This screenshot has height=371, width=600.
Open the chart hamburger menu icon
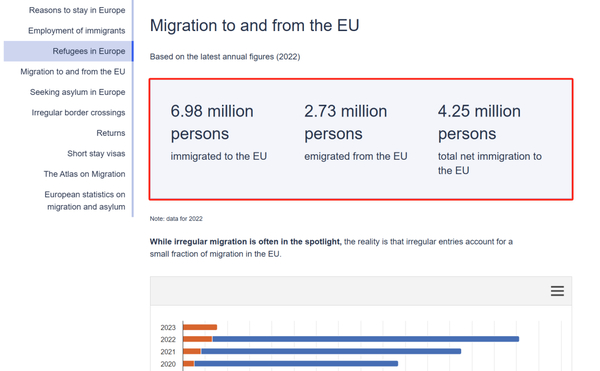(557, 291)
